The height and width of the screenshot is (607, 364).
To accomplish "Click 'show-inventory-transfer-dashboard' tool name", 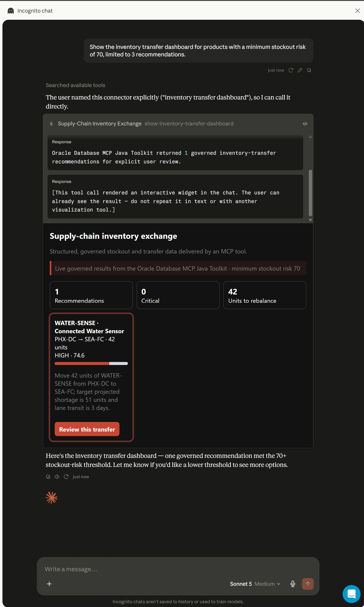I will 189,124.
